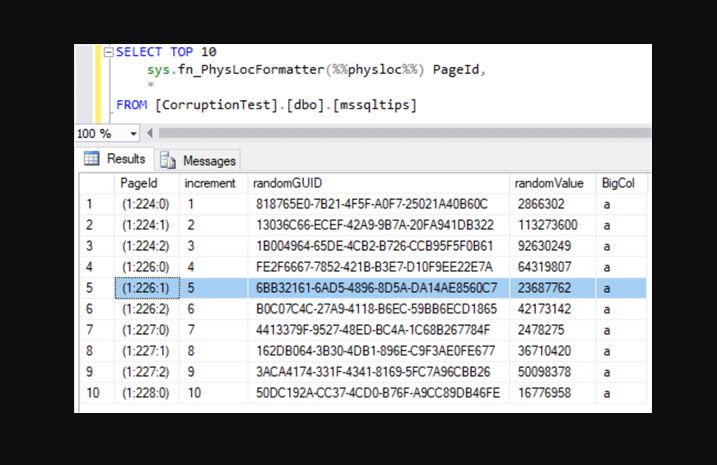Click [CorruptionTest] in the FROM clause
Viewport: 717px width, 465px height.
point(217,105)
